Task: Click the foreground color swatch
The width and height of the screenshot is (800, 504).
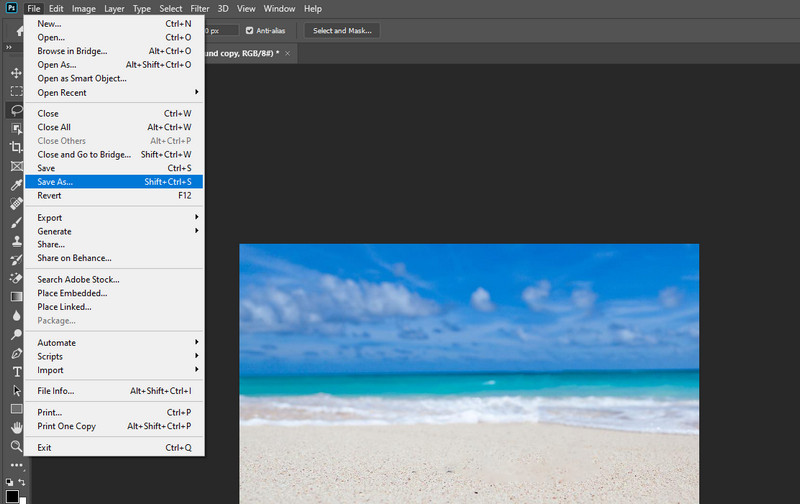Action: (11, 496)
